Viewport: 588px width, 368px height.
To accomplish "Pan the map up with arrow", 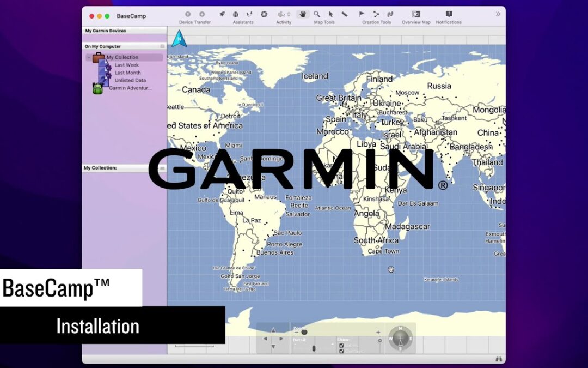I will (x=273, y=330).
